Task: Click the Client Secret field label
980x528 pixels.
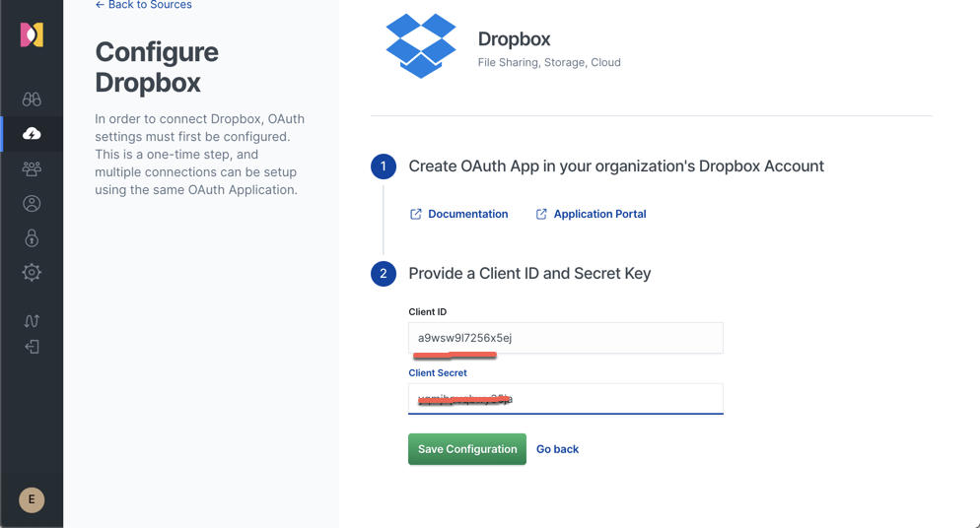Action: 438,372
